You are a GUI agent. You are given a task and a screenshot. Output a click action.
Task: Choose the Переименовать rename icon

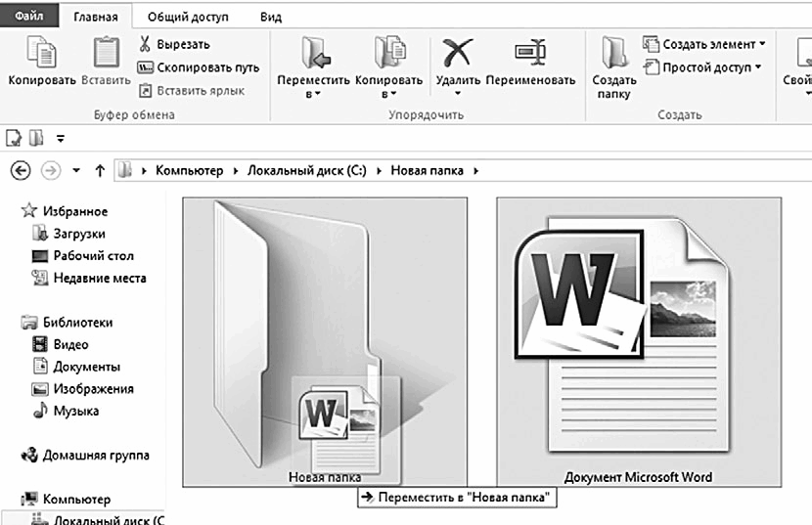[531, 52]
